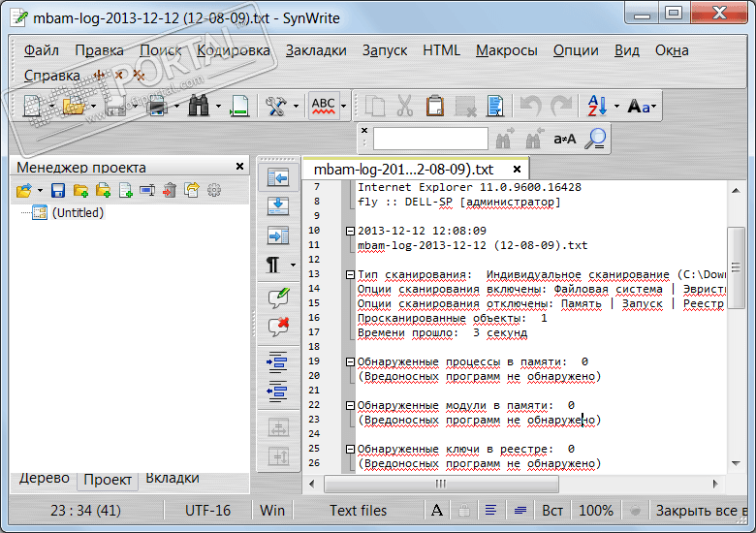Open the Кодировка menu
Image resolution: width=756 pixels, height=533 pixels.
point(234,50)
